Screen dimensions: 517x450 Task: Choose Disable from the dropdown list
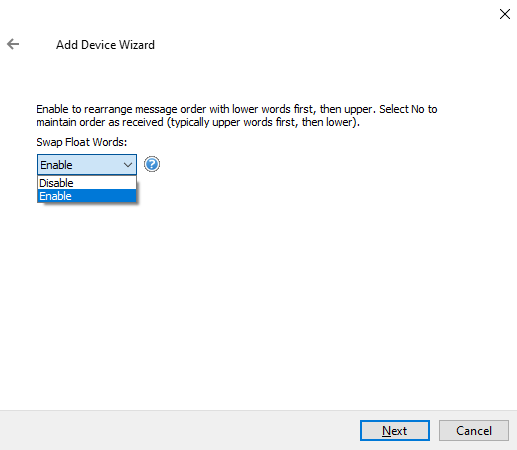pyautogui.click(x=87, y=183)
